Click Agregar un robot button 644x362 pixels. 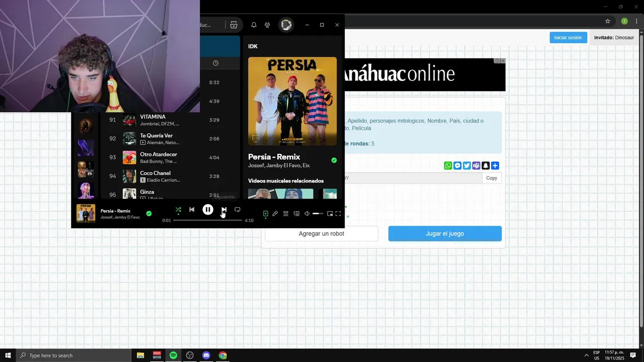point(321,233)
